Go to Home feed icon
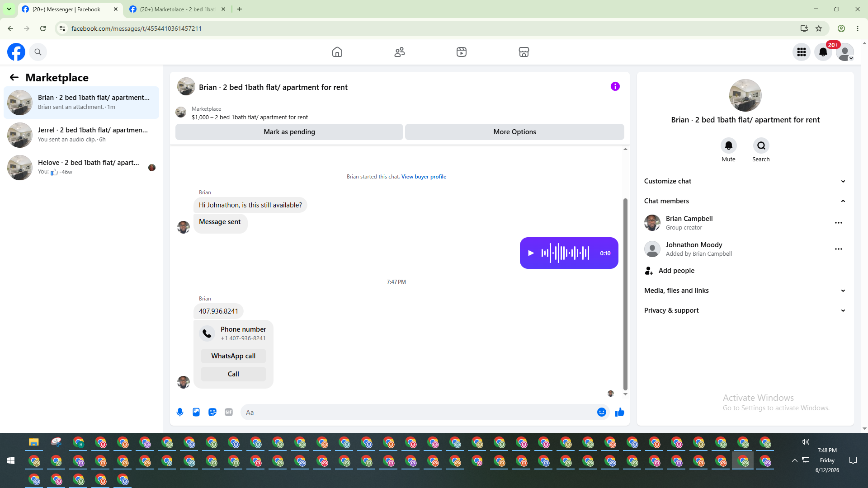868x488 pixels. (x=337, y=52)
